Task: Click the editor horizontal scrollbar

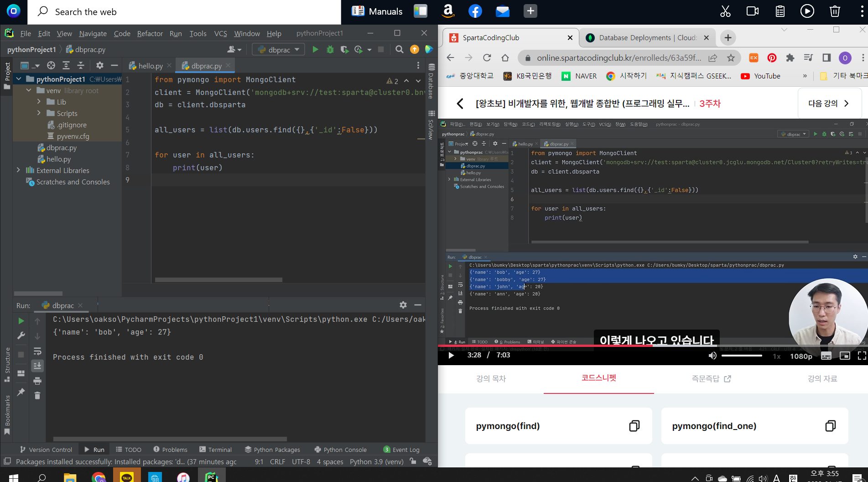Action: pos(218,279)
